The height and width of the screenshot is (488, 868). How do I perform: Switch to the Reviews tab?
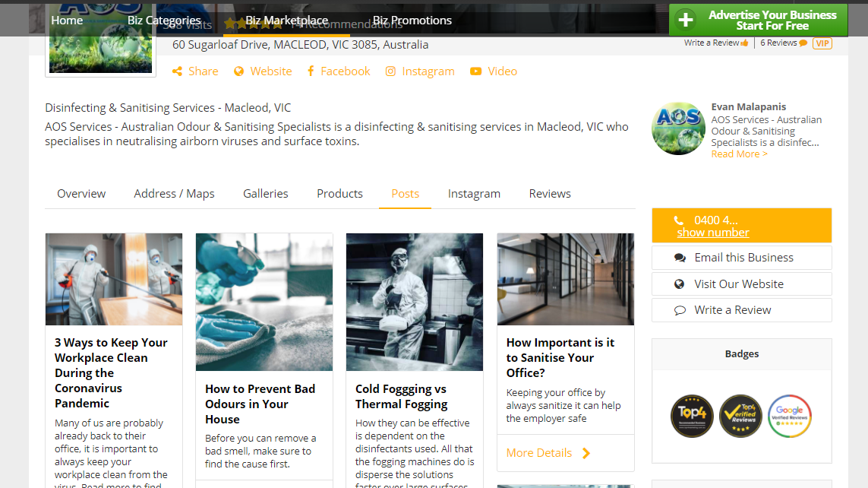coord(550,193)
